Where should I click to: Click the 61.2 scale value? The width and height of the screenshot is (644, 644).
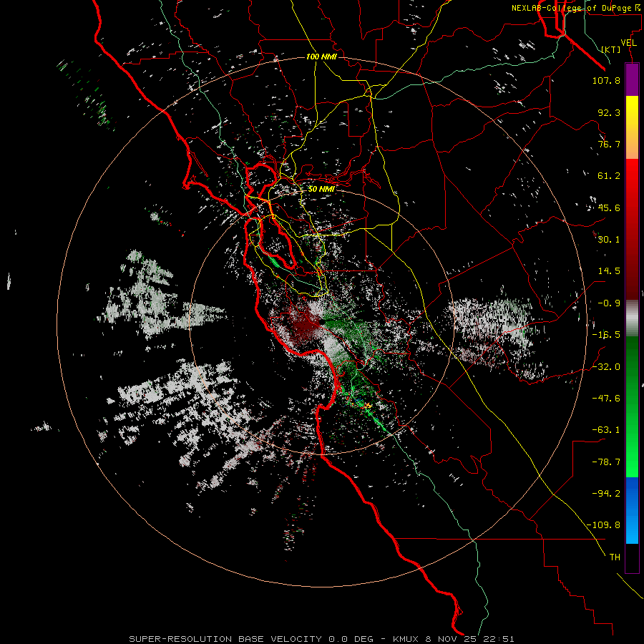(x=609, y=176)
